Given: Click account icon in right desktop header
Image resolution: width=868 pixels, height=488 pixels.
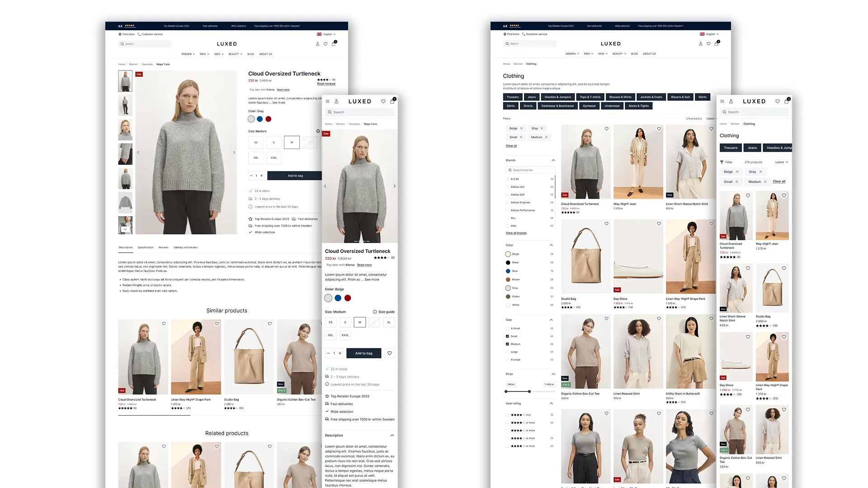Looking at the screenshot, I should pos(701,44).
